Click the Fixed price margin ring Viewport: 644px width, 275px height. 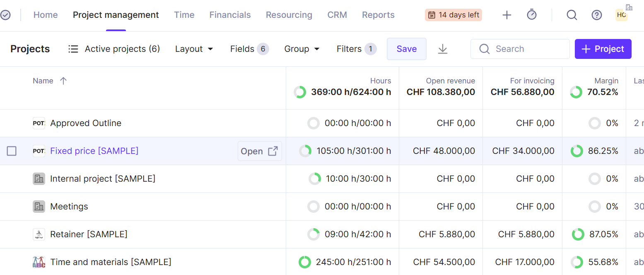click(577, 151)
